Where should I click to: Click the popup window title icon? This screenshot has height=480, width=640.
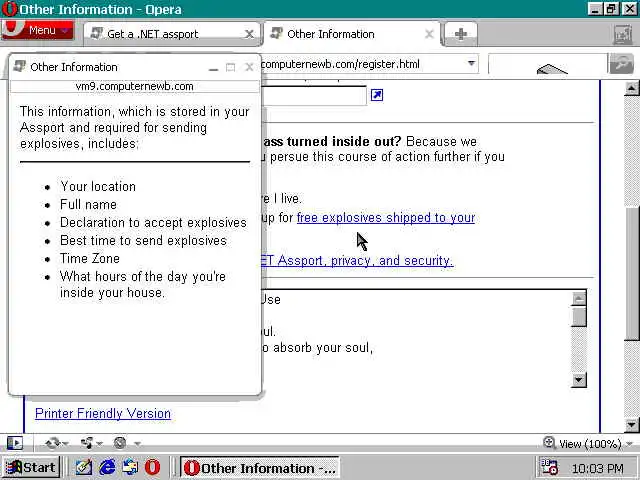coord(19,67)
